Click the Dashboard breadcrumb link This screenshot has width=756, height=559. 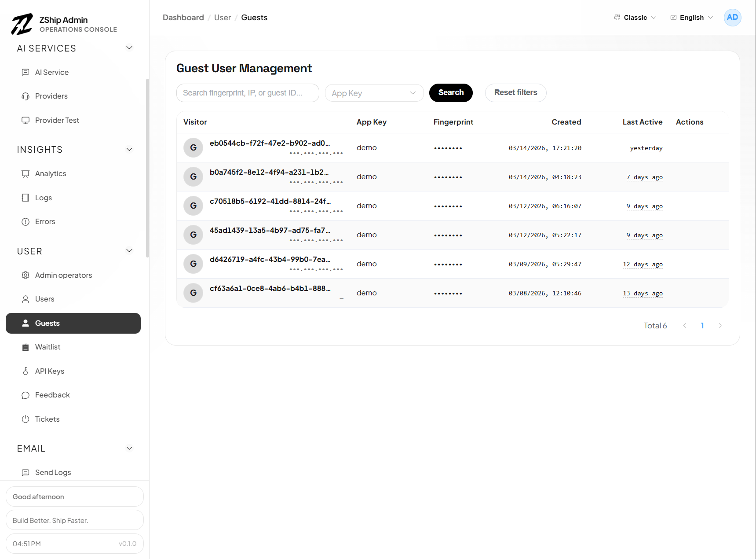pos(183,18)
